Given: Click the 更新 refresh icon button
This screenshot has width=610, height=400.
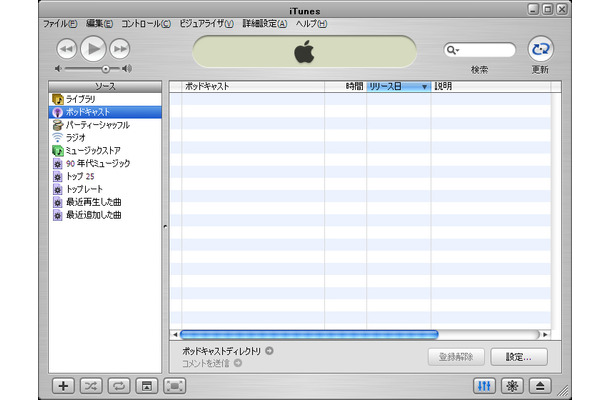Looking at the screenshot, I should click(x=540, y=49).
